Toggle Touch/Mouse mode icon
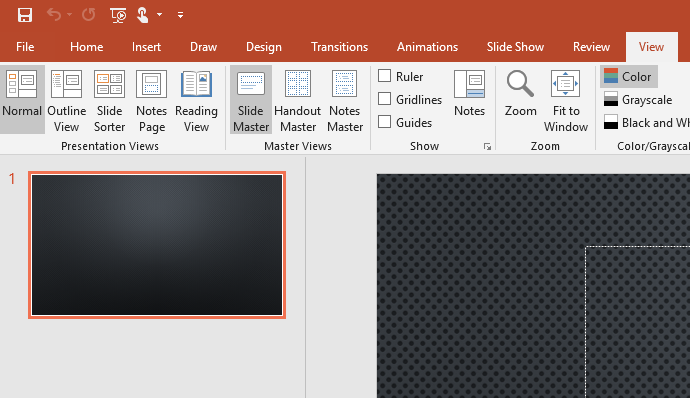 click(143, 15)
